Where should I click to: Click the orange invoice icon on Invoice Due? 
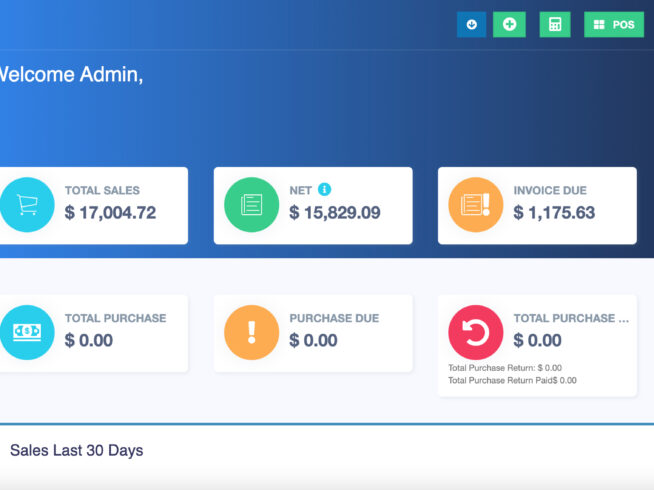475,205
